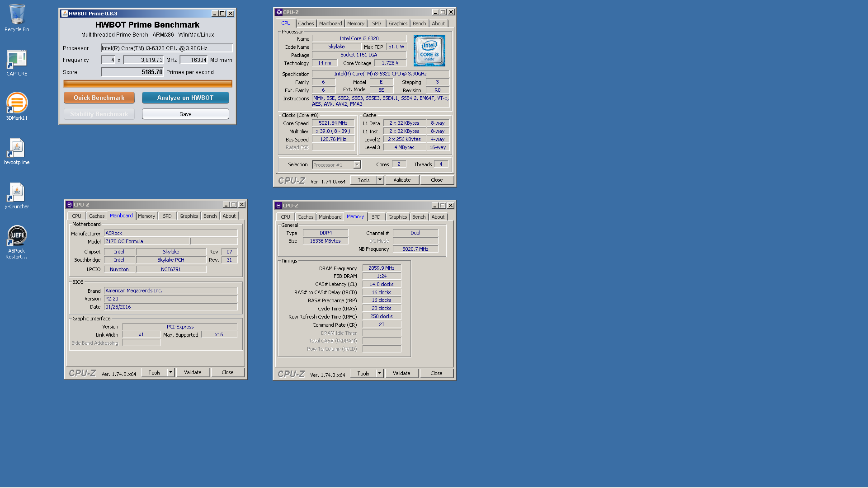Click Tools button in Memory window
868x488 pixels.
point(363,373)
